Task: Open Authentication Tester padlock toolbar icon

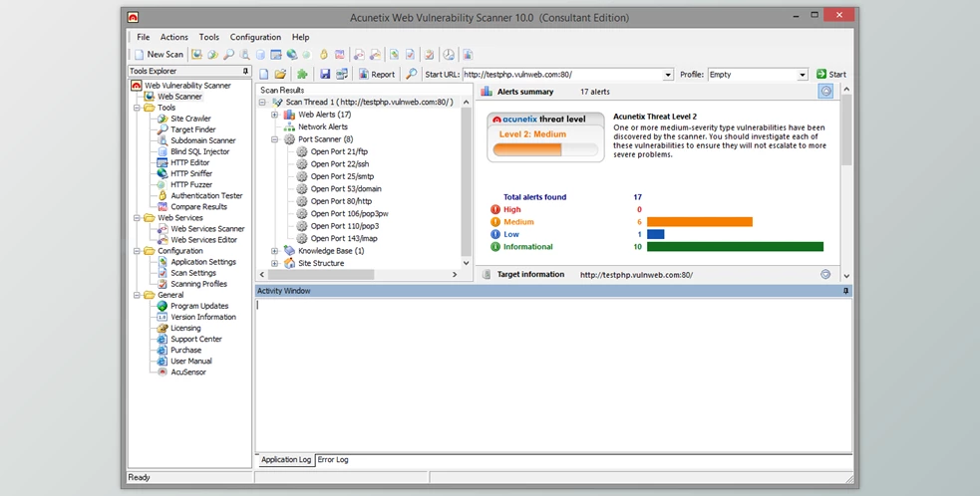Action: 324,55
